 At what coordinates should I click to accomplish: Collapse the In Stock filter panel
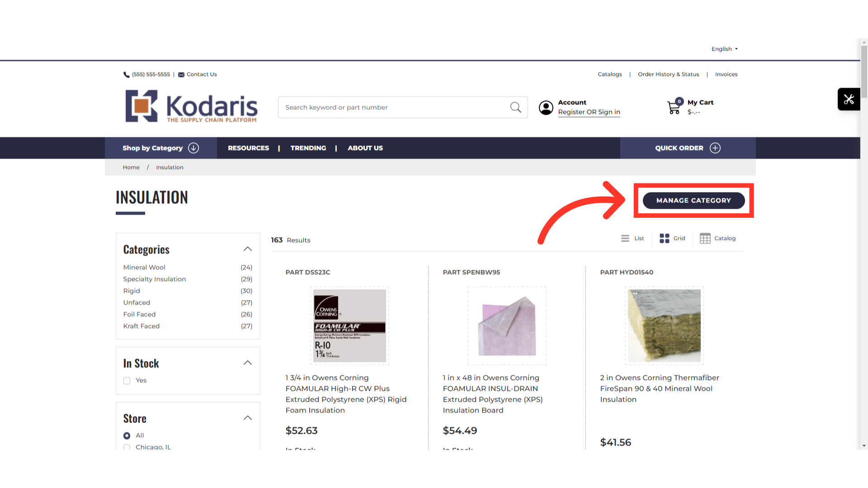248,363
